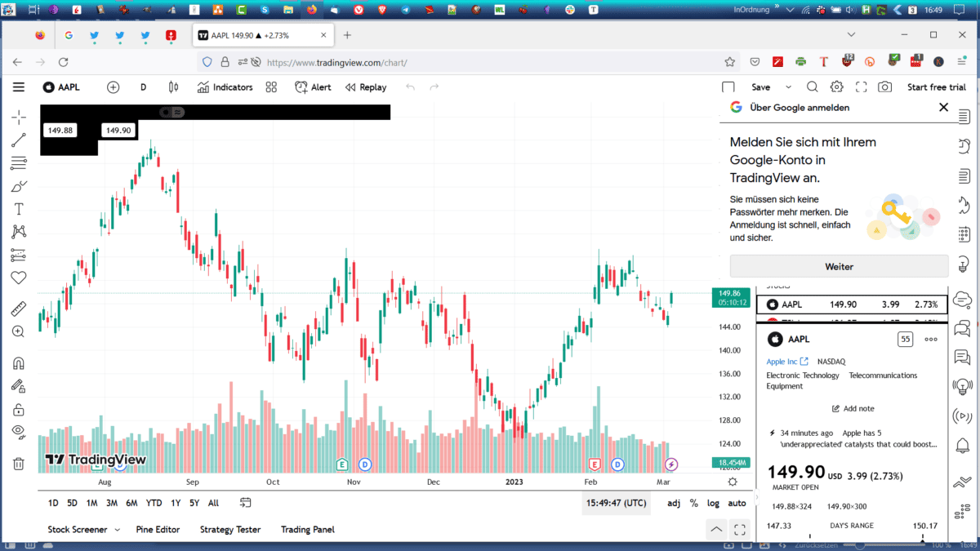This screenshot has width=980, height=551.
Task: Switch to the Pine Editor tab
Action: [x=158, y=529]
